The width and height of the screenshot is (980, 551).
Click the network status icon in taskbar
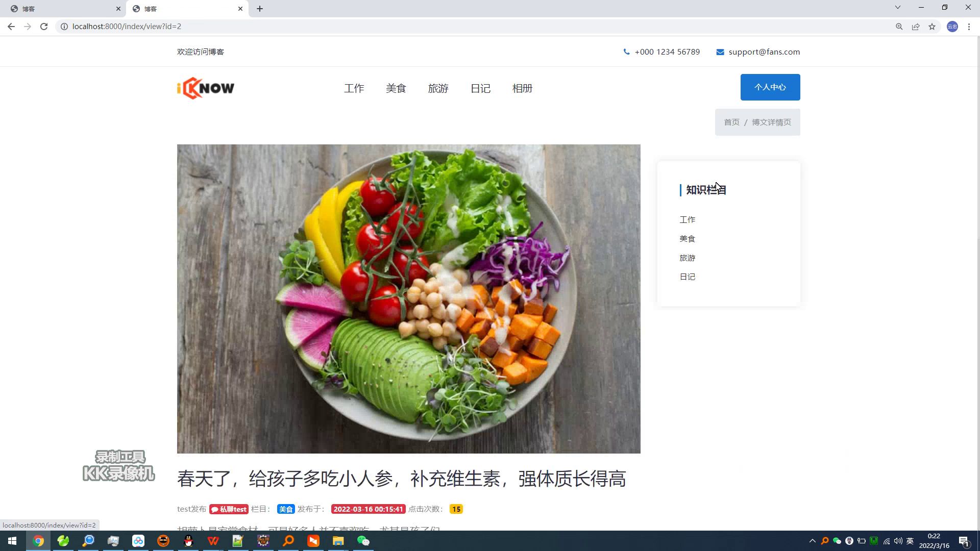coord(890,542)
